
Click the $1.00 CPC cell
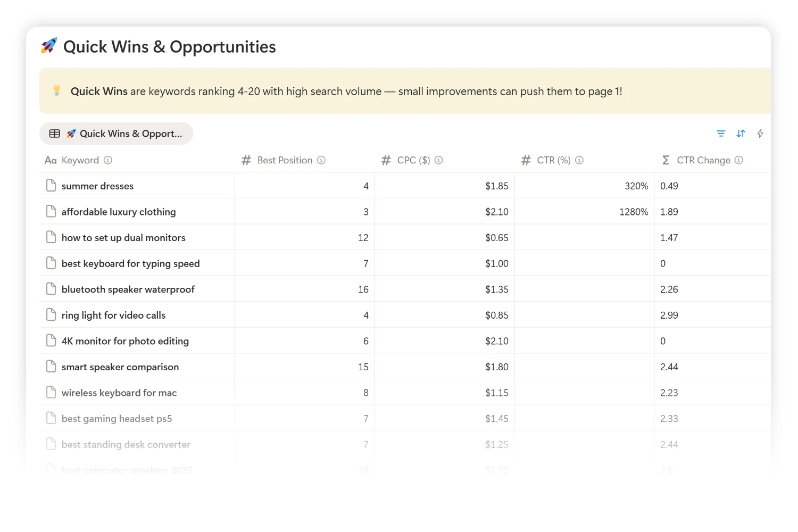tap(445, 263)
